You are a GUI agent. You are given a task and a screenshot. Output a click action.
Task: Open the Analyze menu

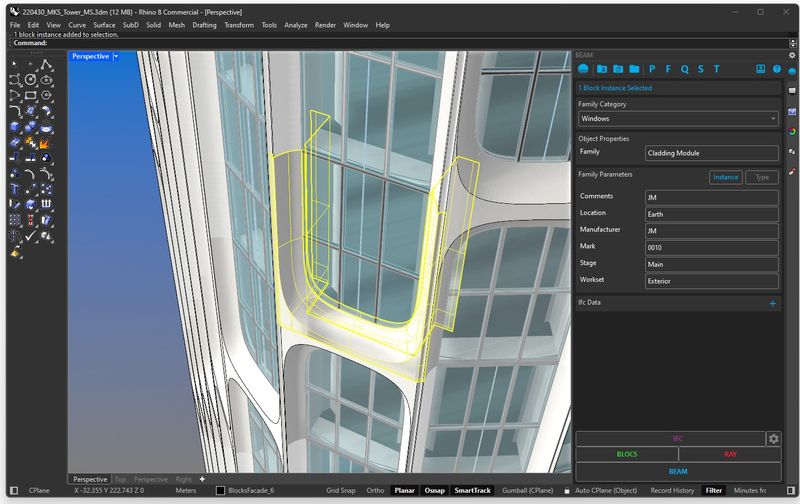click(295, 25)
